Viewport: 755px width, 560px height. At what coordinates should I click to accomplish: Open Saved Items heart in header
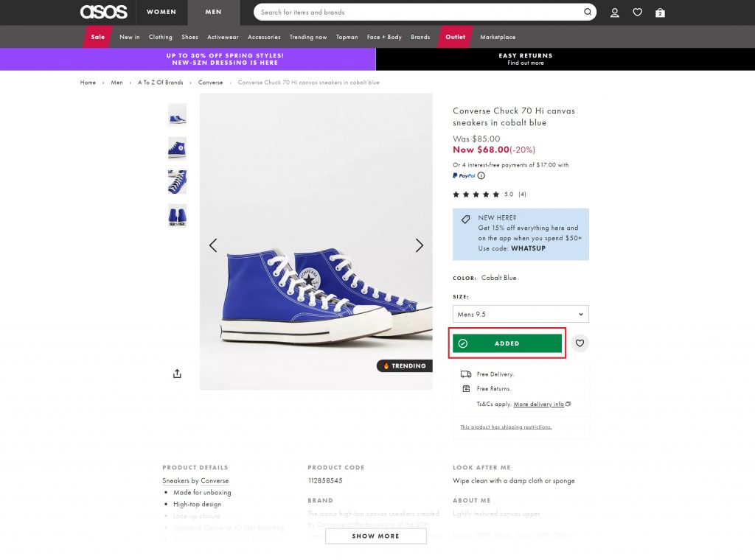(x=638, y=13)
